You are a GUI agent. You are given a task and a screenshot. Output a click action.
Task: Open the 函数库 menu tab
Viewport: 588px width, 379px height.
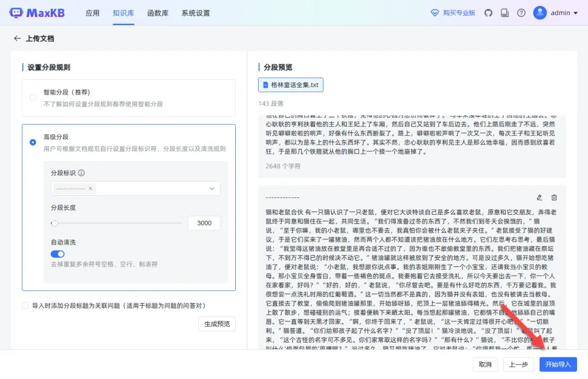coord(158,13)
